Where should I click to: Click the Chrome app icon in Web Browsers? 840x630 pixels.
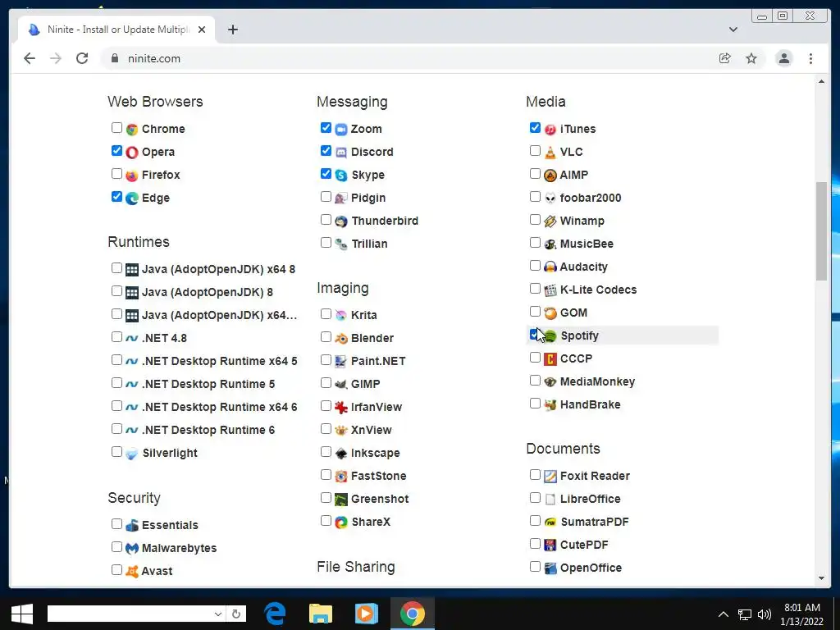(132, 129)
